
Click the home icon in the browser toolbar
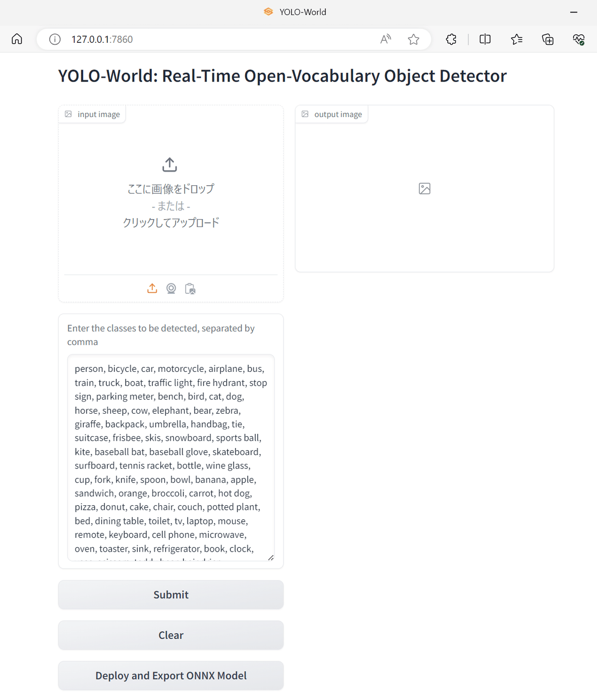pos(16,39)
